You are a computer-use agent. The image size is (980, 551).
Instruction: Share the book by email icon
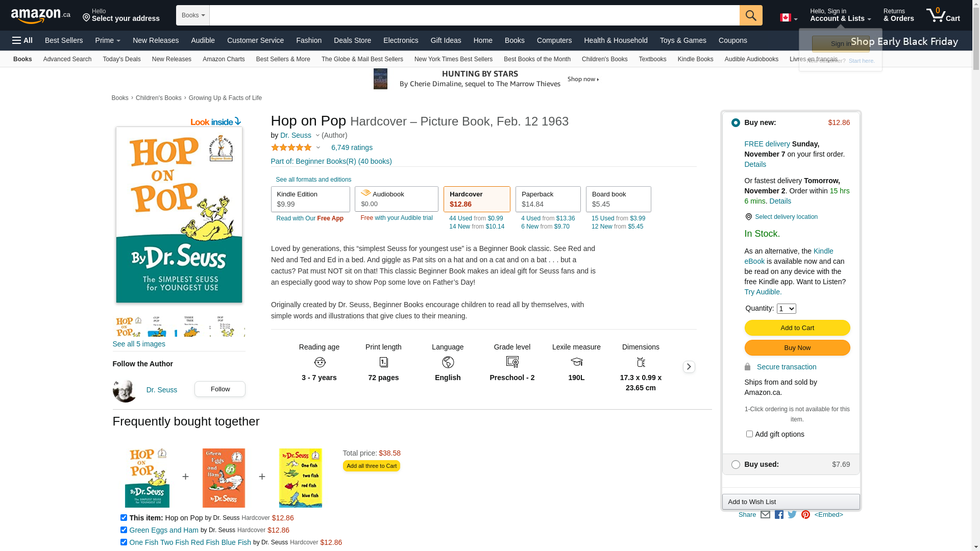765,515
